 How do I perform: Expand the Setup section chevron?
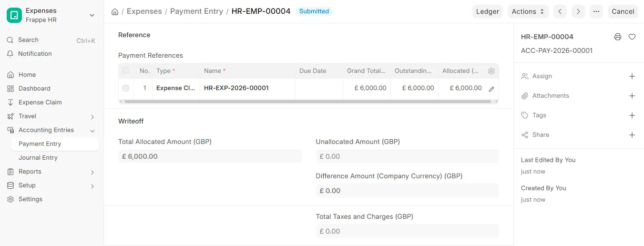click(92, 186)
